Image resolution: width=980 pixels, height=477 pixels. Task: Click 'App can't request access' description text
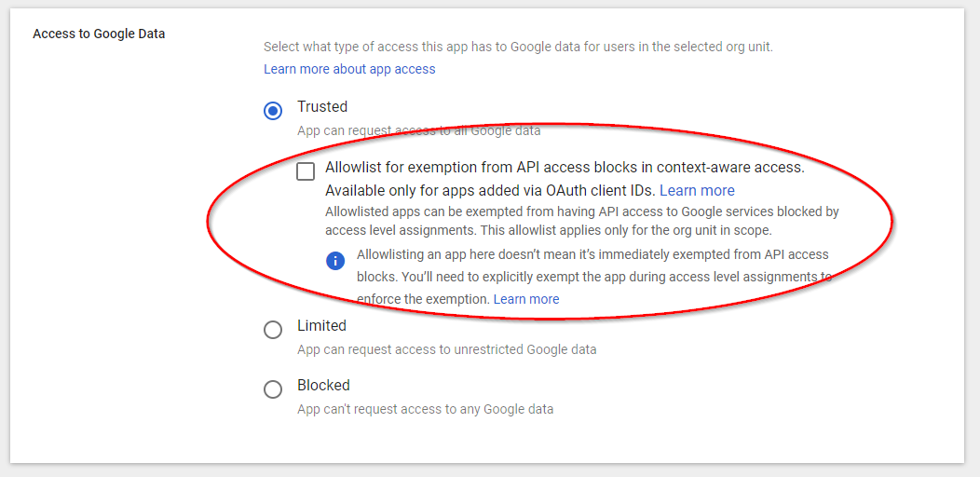click(425, 409)
